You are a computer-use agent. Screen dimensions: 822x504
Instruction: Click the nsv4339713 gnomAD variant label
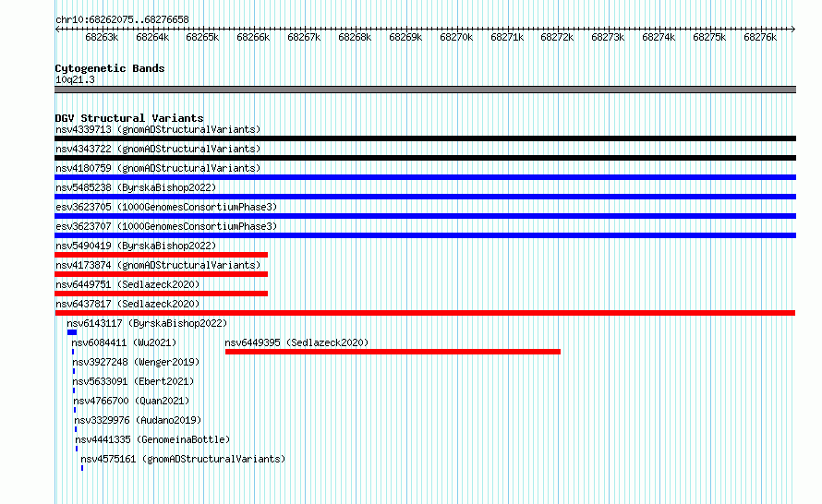[x=158, y=129]
